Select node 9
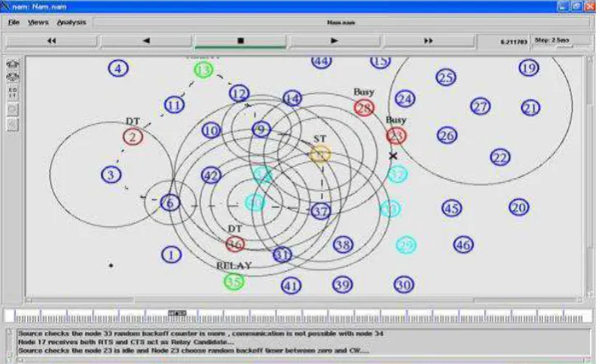Screen dimensions: 599x364 [261, 129]
